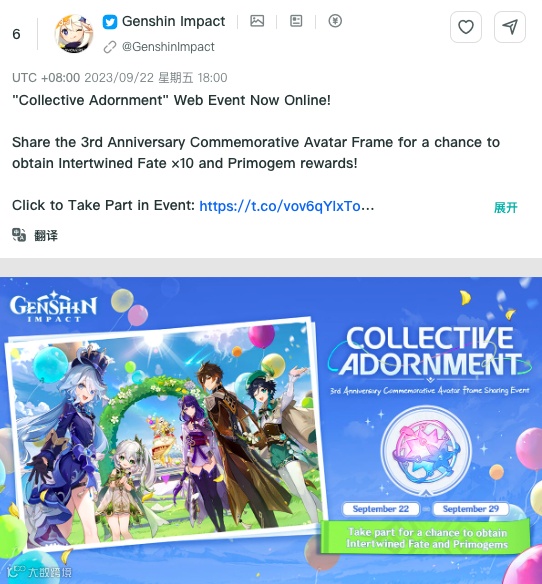Open the Collective Adornment banner image
The image size is (542, 584).
(271, 431)
